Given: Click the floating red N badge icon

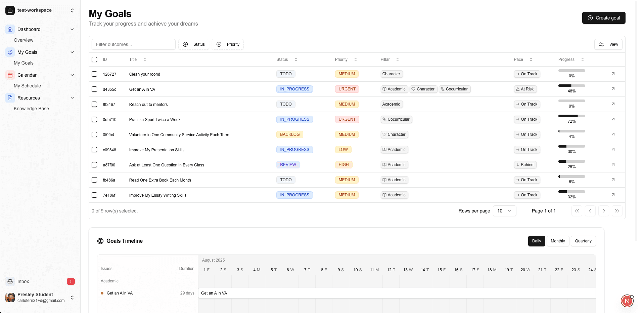Looking at the screenshot, I should 627,301.
